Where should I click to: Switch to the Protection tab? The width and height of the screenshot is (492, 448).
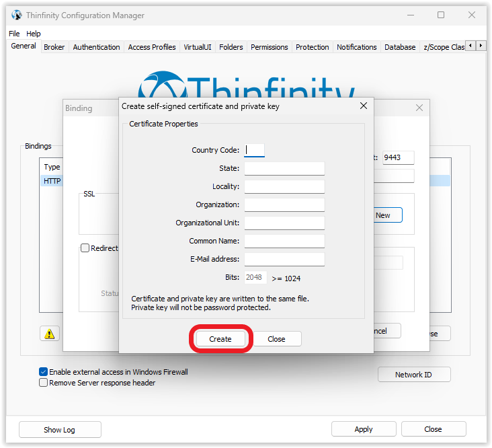(313, 47)
